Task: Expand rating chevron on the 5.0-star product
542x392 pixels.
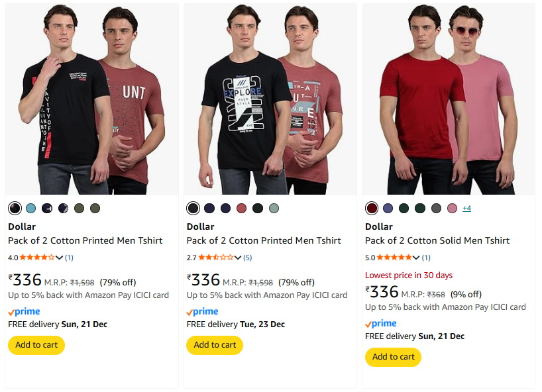Action: 417,258
